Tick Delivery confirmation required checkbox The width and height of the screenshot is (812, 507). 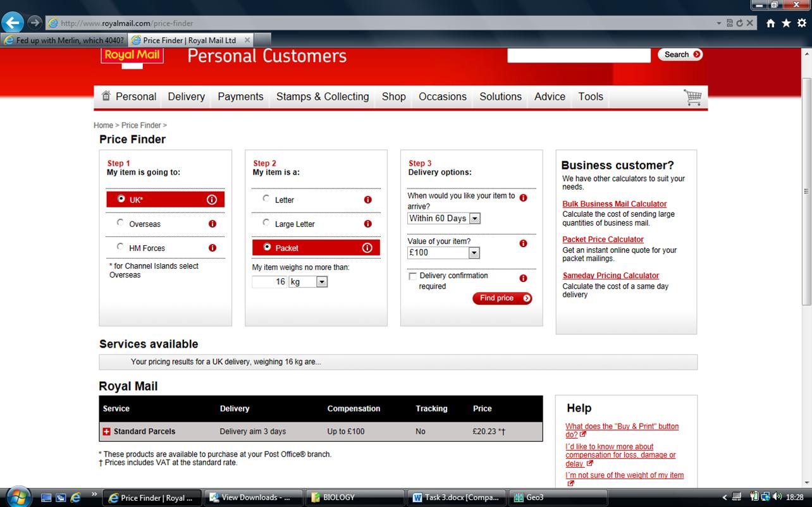pos(413,276)
